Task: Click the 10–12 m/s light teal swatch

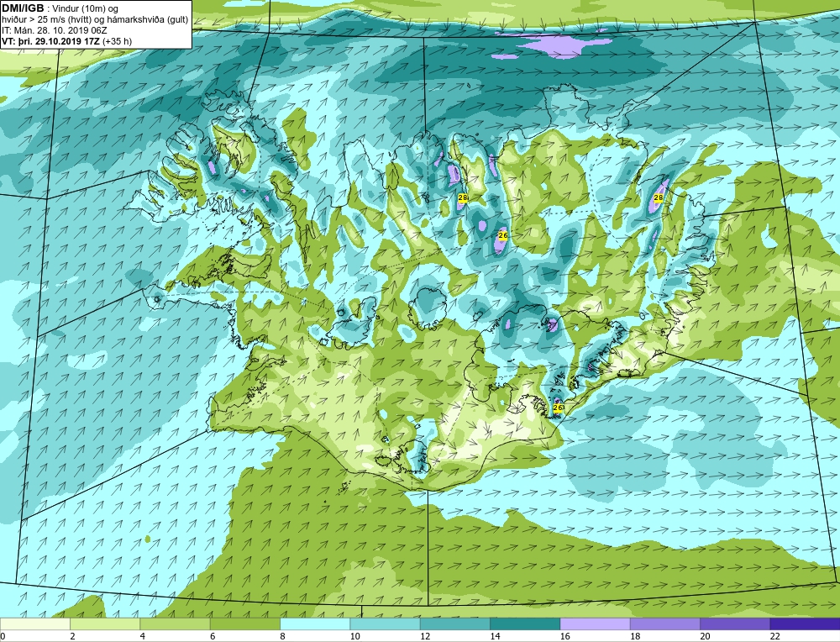Action: tap(386, 624)
